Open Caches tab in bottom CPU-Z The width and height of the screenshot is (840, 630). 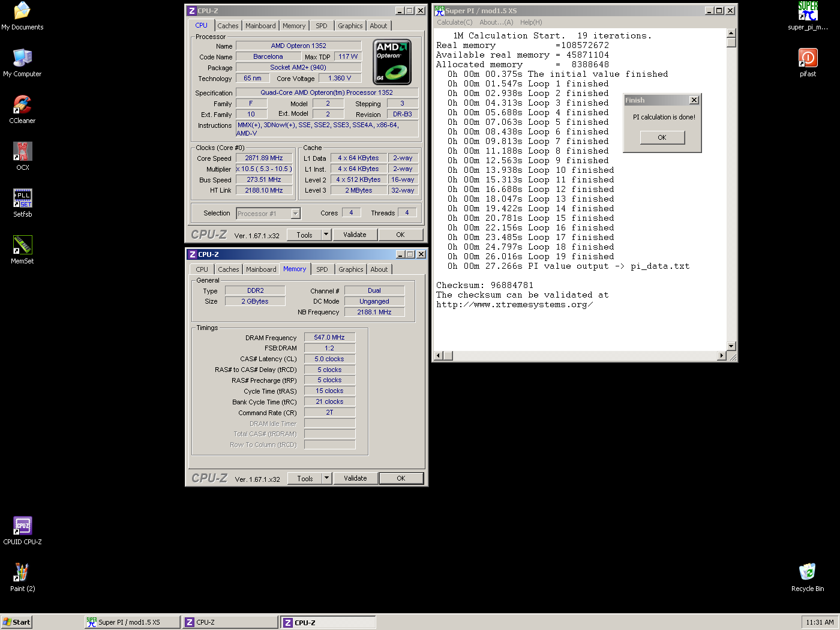click(229, 269)
